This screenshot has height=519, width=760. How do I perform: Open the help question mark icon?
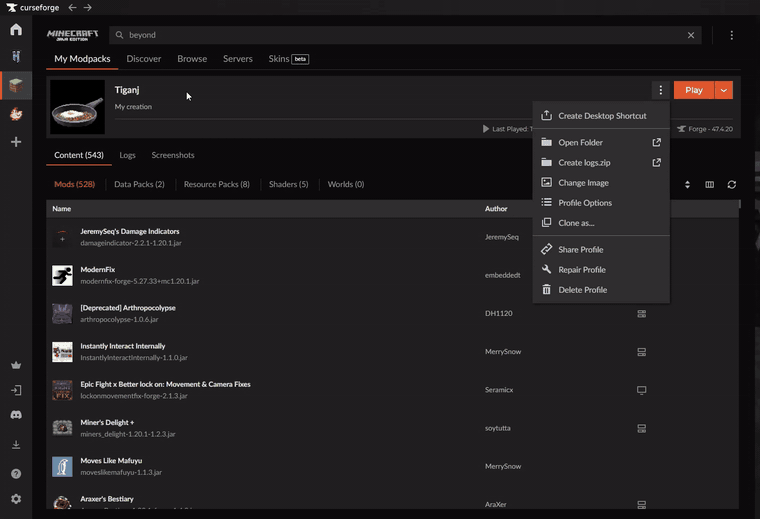pyautogui.click(x=16, y=473)
